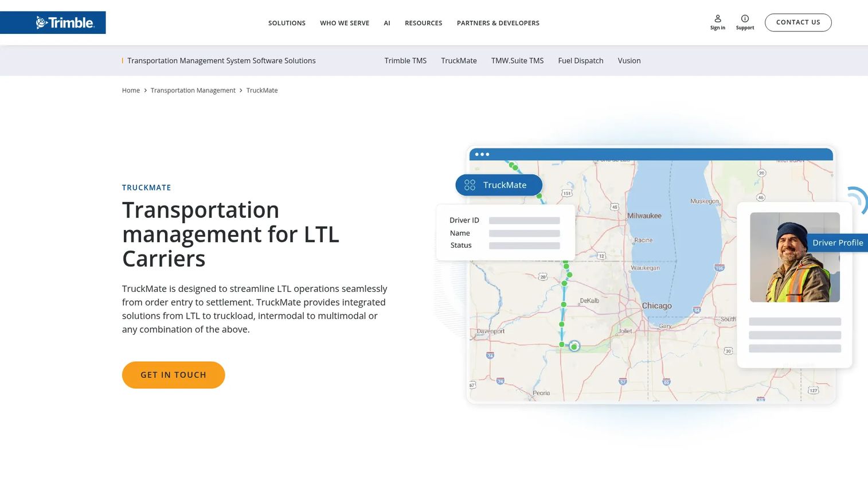This screenshot has height=488, width=868.
Task: Click the driver profile photo
Action: pyautogui.click(x=795, y=257)
